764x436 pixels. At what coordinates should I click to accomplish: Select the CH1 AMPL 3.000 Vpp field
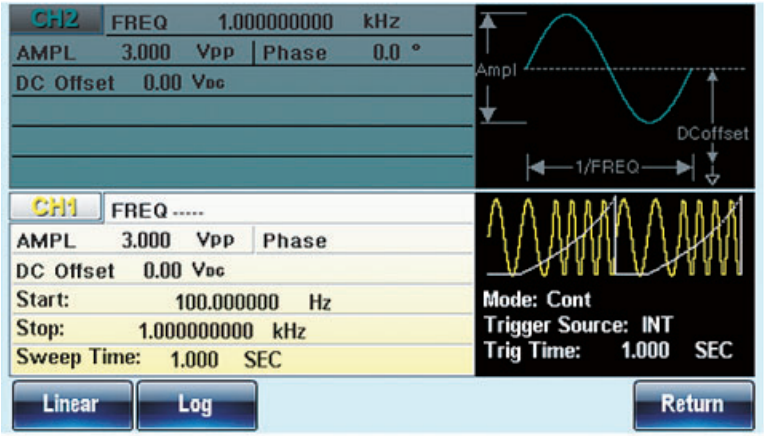point(132,240)
